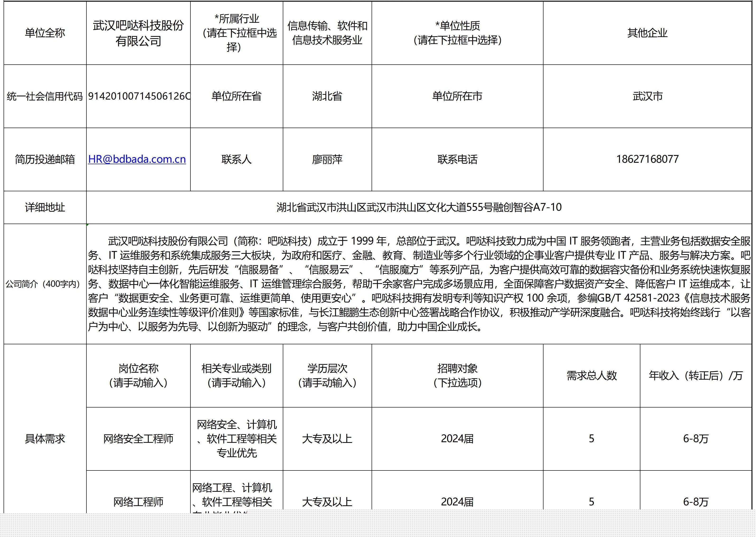The height and width of the screenshot is (537, 756).
Task: Click the 需求总人数 header cell
Action: 591,376
